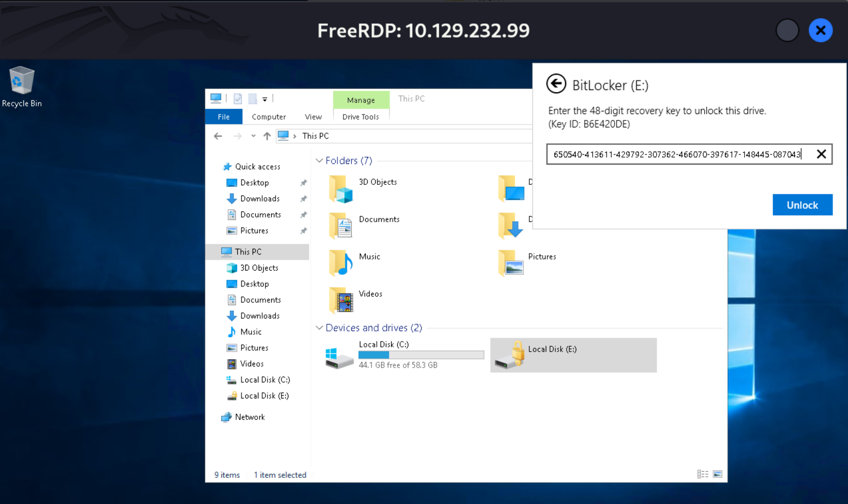The height and width of the screenshot is (504, 848).
Task: Click the recovery key input field
Action: click(677, 155)
